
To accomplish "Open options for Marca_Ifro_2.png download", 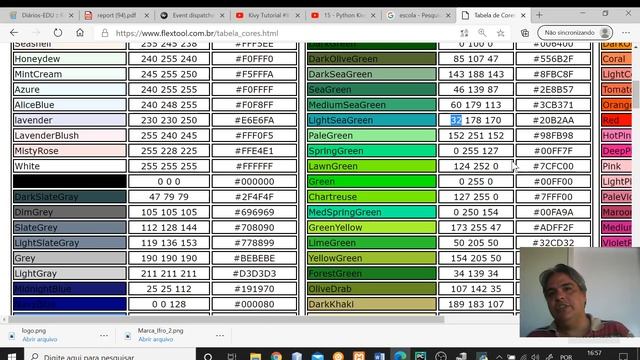I will pos(220,335).
